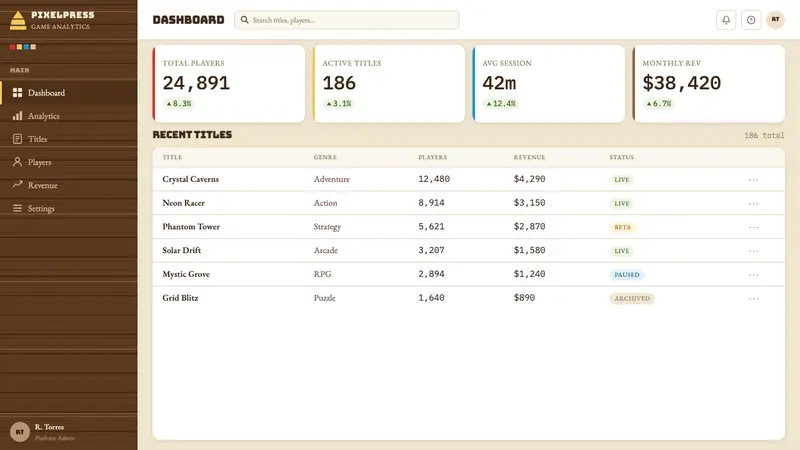Click the Analytics bar chart icon
Viewport: 800px width, 450px height.
click(17, 116)
